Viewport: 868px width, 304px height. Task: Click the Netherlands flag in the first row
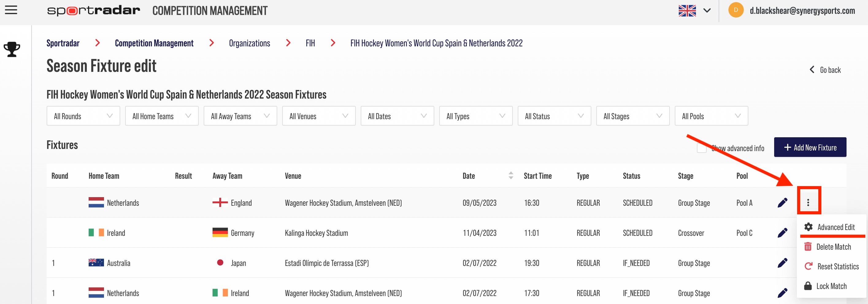[x=96, y=202]
